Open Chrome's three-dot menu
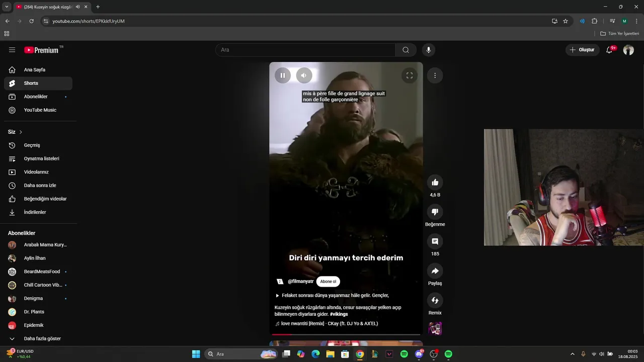Viewport: 644px width, 362px height. click(636, 21)
